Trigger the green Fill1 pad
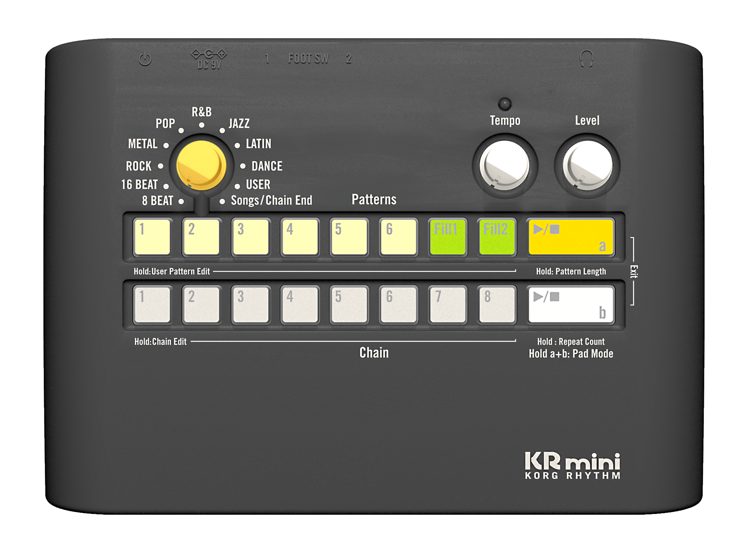 pos(448,237)
